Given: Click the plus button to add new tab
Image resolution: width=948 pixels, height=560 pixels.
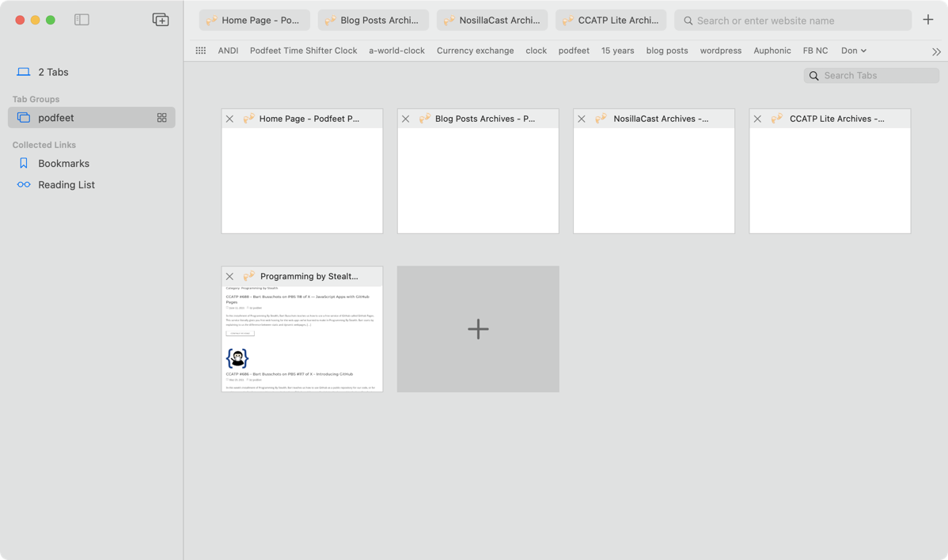Looking at the screenshot, I should click(928, 20).
